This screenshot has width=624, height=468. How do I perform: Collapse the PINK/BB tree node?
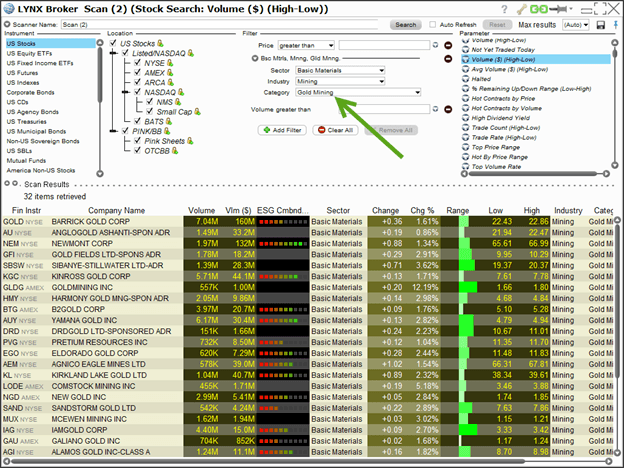(113, 131)
